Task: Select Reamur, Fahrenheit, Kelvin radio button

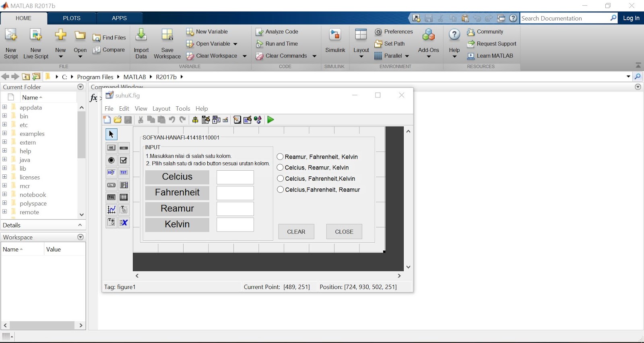Action: tap(280, 157)
